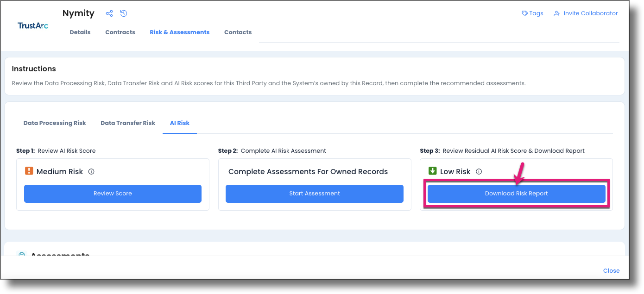Select the AI Risk tab
The height and width of the screenshot is (294, 644).
pos(180,123)
